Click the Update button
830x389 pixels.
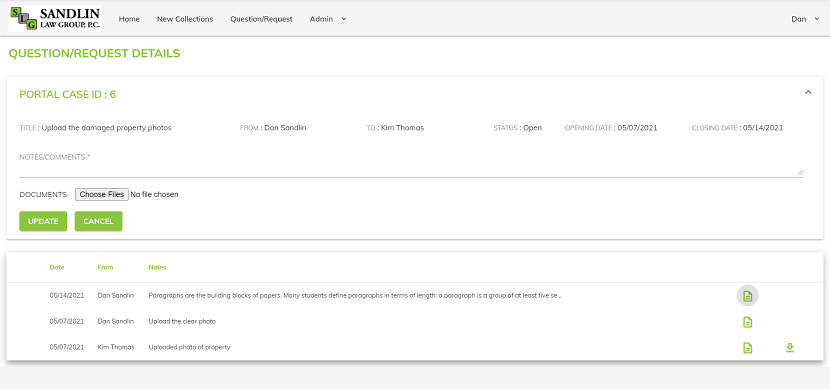pos(43,221)
